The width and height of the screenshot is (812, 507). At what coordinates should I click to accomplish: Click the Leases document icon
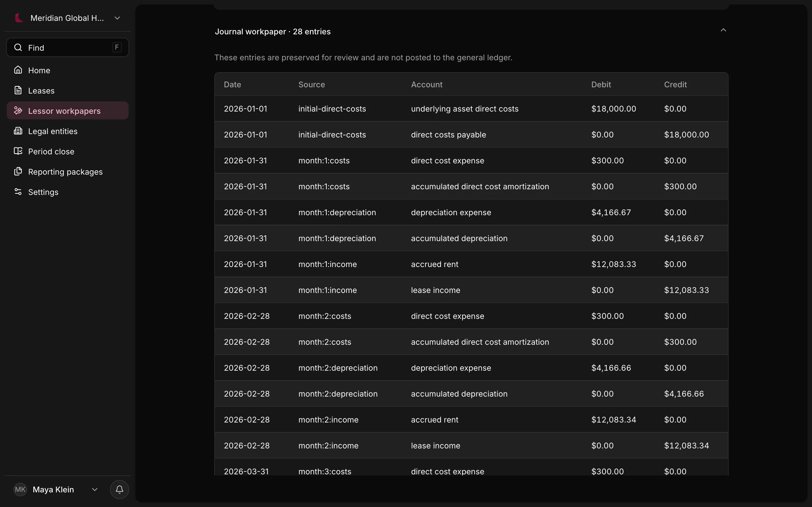click(x=18, y=90)
